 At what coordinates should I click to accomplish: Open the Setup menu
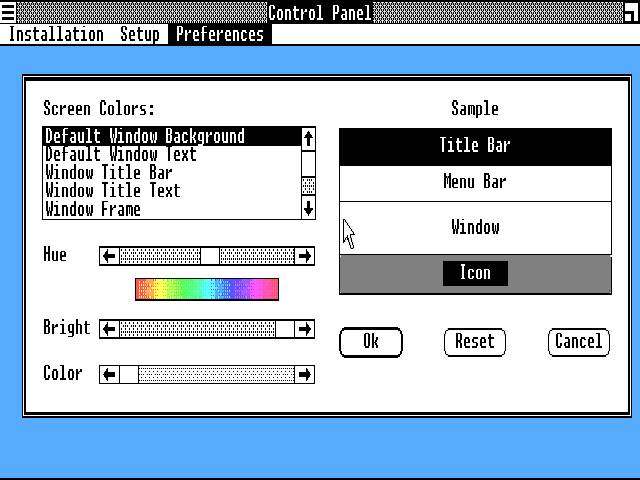140,34
